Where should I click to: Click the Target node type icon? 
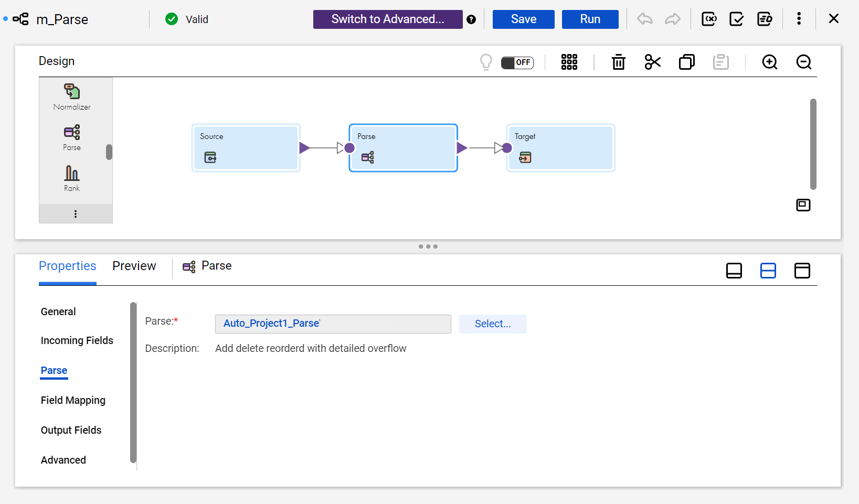(x=525, y=157)
